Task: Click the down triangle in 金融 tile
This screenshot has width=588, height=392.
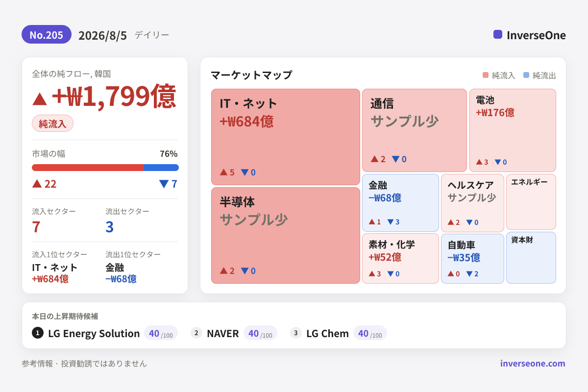Action: [390, 222]
